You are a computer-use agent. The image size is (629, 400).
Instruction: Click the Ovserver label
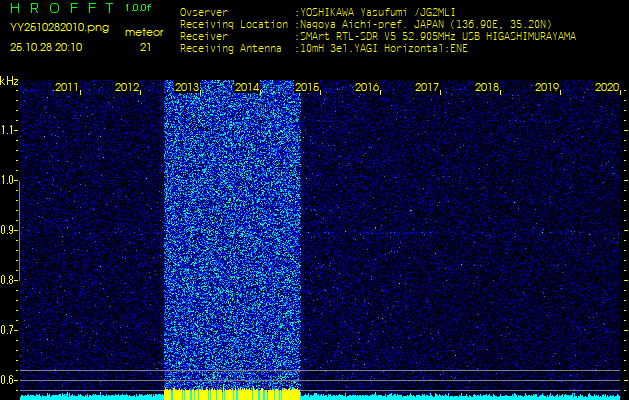point(204,13)
